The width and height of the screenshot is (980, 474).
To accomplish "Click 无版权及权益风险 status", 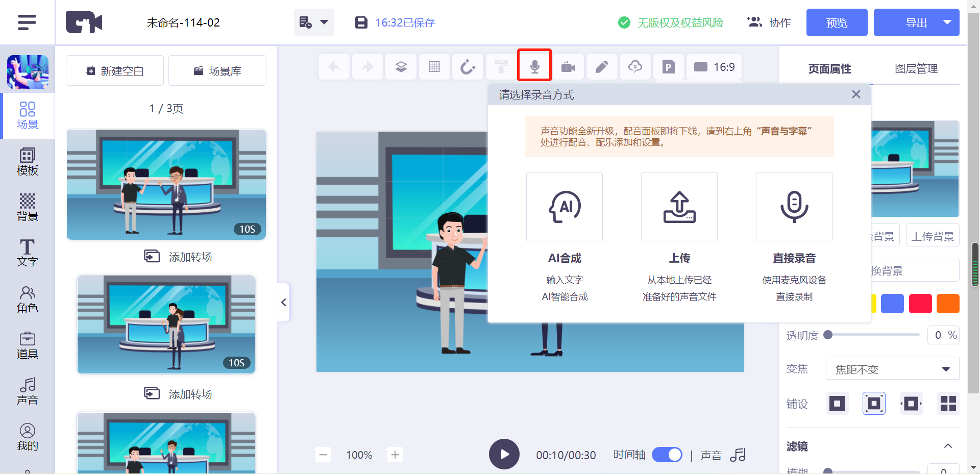I will coord(671,22).
